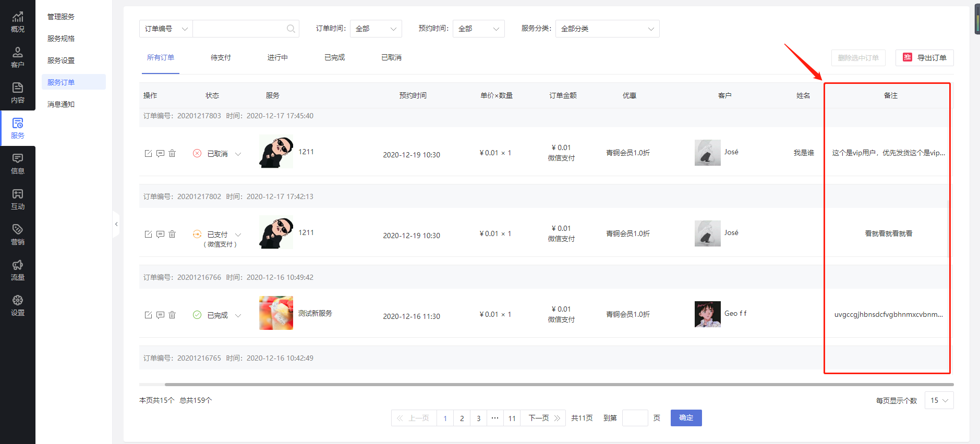Switch to the 已完成 tab

click(334, 57)
